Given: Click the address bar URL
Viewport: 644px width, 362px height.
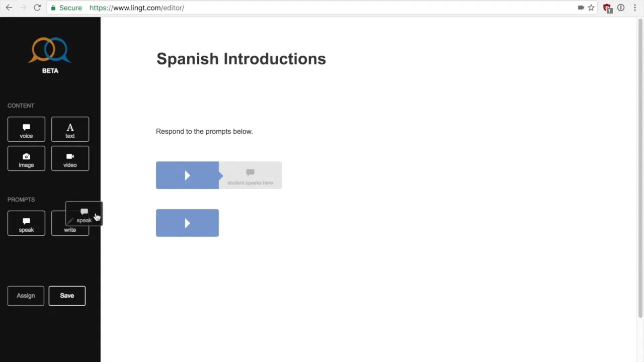Looking at the screenshot, I should pos(137,8).
